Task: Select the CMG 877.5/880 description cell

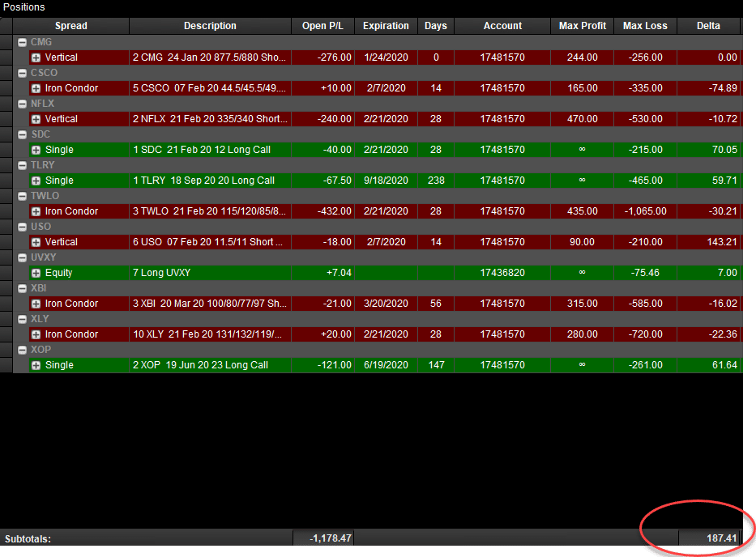Action: [x=210, y=57]
